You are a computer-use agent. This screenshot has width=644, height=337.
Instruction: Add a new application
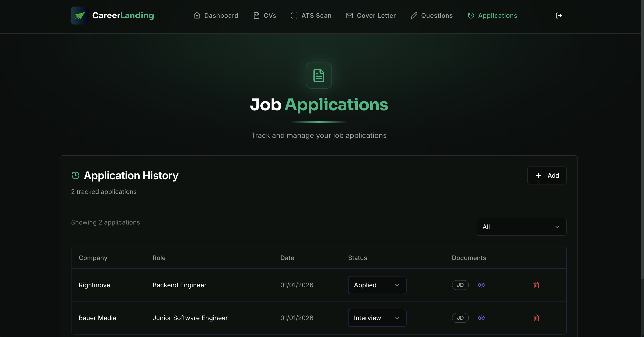tap(547, 175)
